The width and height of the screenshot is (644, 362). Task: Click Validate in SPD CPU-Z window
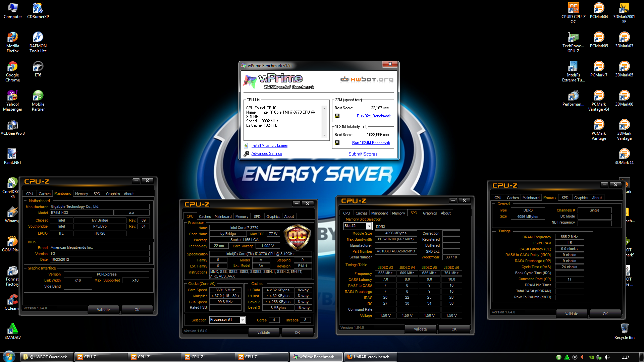[420, 329]
